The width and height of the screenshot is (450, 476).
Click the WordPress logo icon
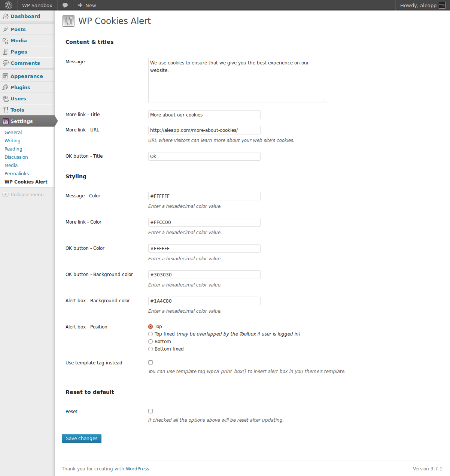tap(9, 5)
